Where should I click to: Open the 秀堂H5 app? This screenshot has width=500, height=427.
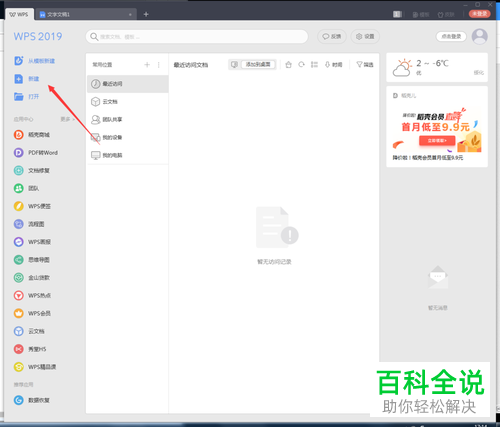(30, 349)
